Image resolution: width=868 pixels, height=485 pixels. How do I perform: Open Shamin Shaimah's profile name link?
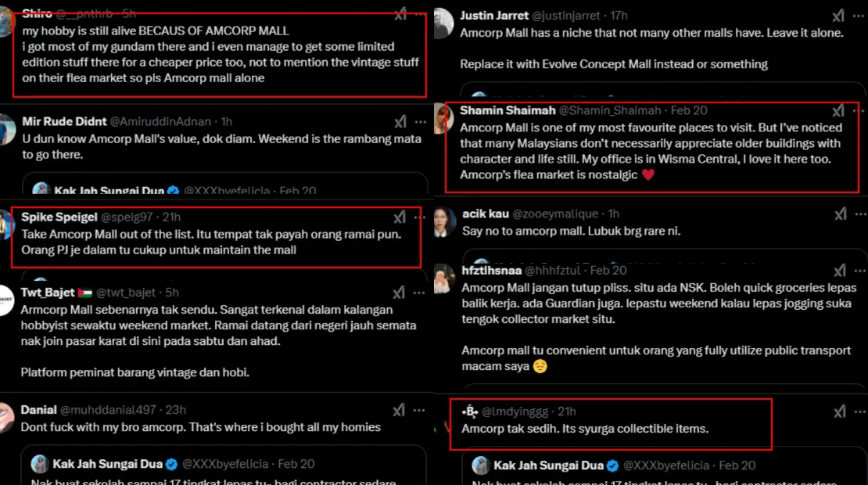point(508,110)
